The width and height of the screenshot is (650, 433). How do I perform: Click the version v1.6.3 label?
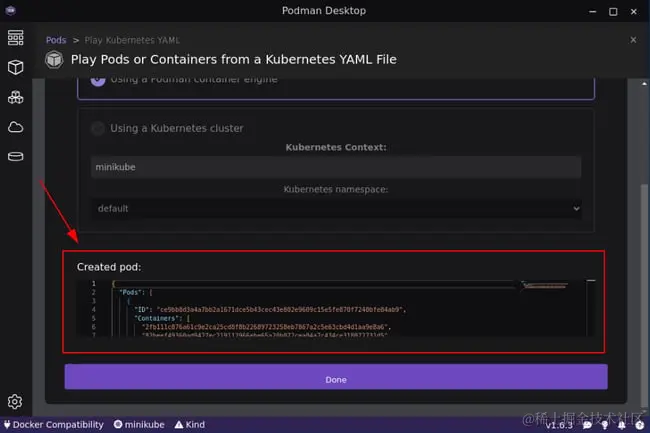click(x=559, y=425)
